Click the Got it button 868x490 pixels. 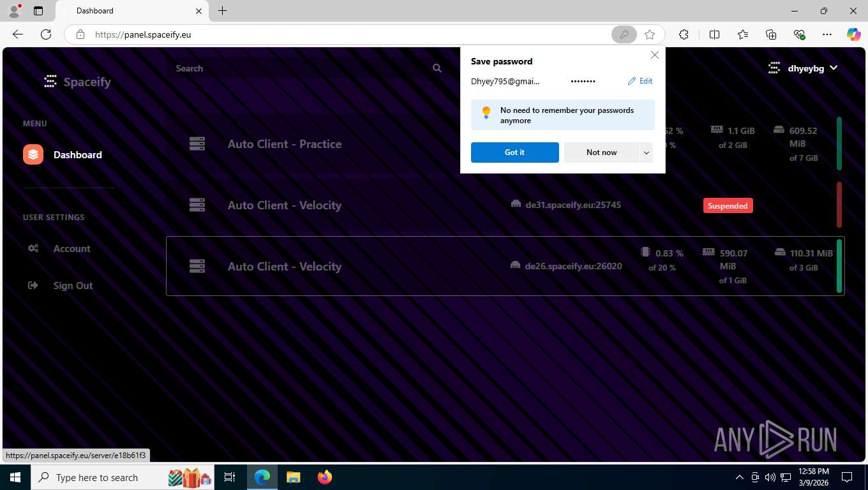[514, 152]
